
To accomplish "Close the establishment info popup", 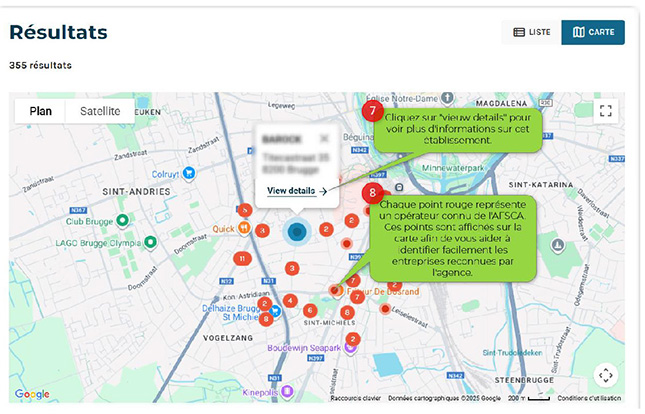I will (x=324, y=138).
